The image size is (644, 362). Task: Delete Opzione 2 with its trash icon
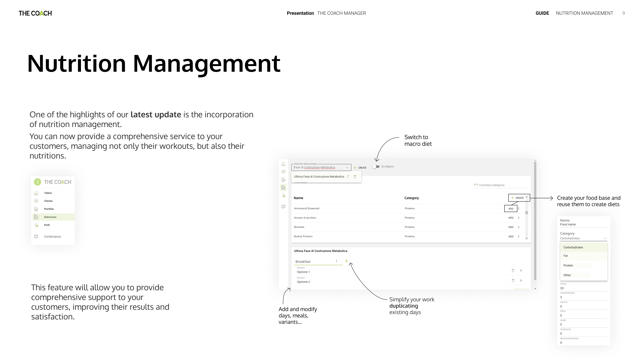pos(513,281)
